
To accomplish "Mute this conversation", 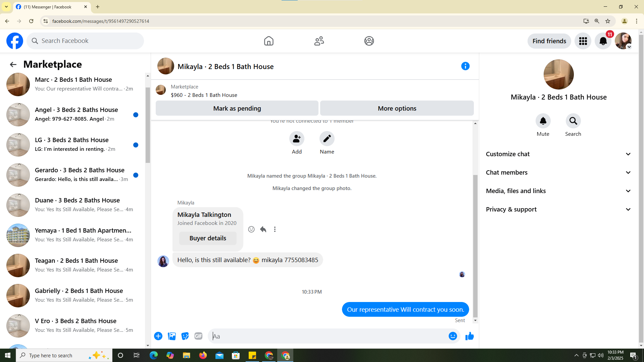I will (x=543, y=121).
